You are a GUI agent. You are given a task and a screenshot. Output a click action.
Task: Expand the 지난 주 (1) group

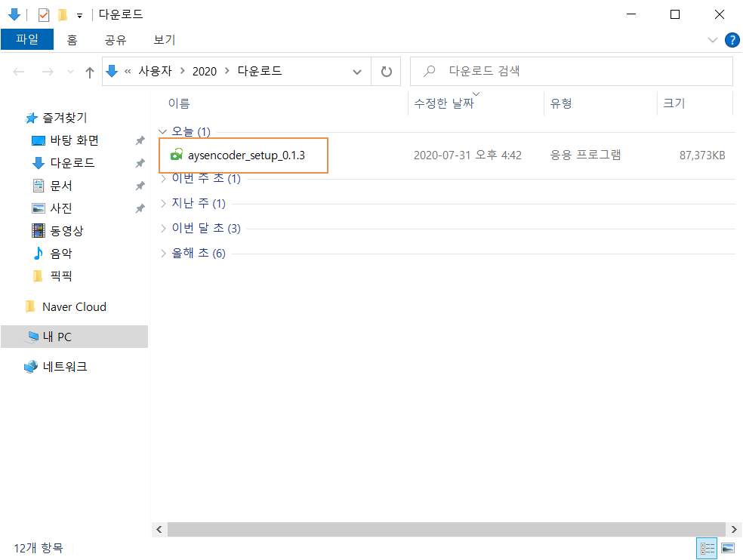click(x=163, y=203)
